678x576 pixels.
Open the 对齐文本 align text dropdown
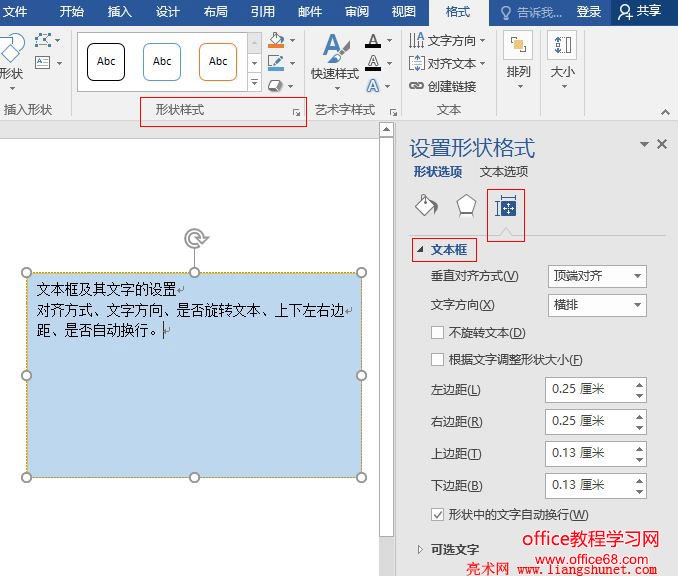448,64
